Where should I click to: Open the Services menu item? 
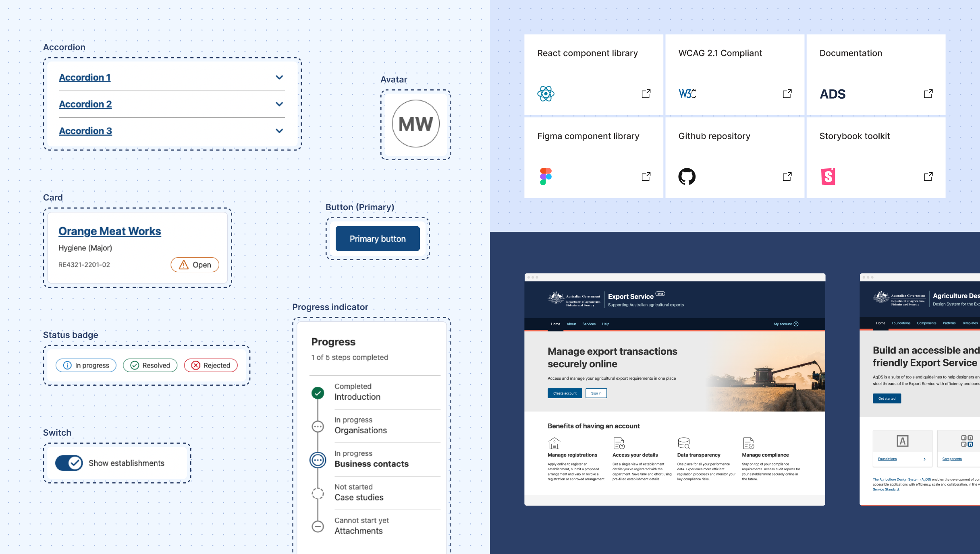tap(589, 324)
